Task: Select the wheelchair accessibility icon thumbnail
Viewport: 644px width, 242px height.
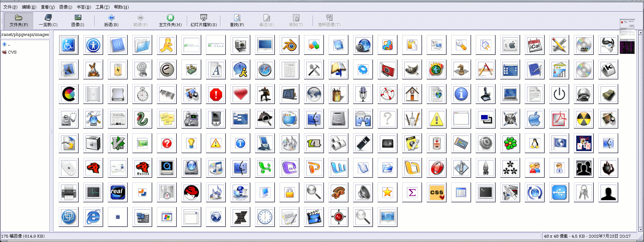Action: pyautogui.click(x=69, y=45)
